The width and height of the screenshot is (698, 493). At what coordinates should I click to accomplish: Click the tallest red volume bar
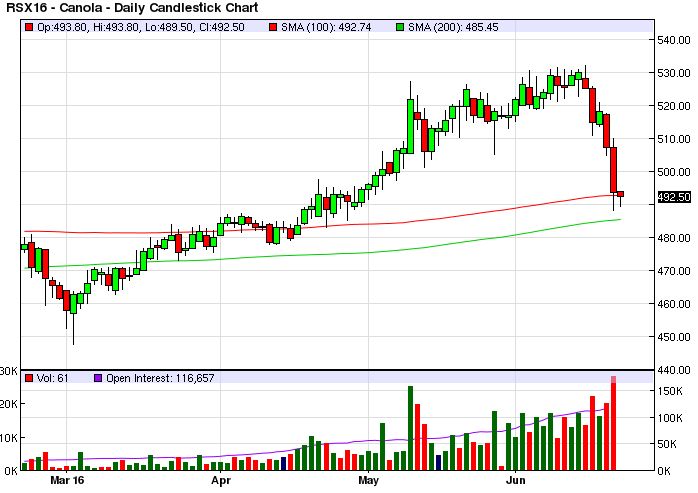(614, 425)
